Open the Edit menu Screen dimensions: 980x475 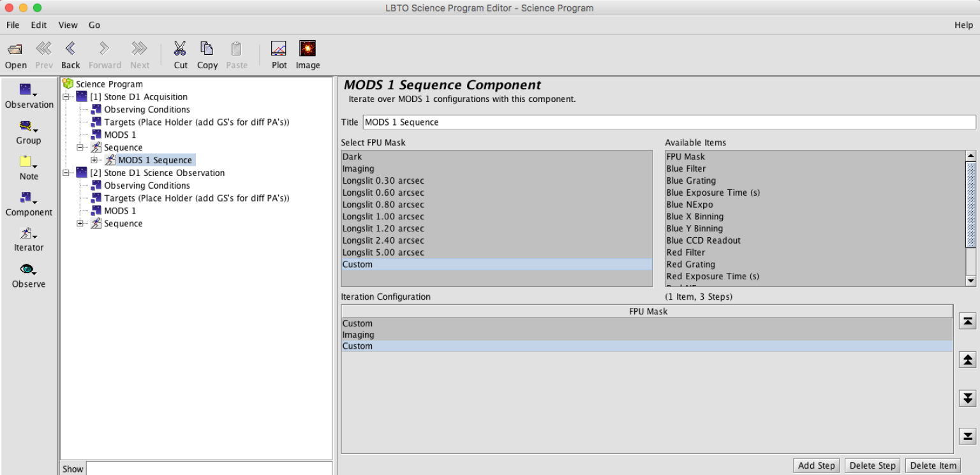(39, 25)
